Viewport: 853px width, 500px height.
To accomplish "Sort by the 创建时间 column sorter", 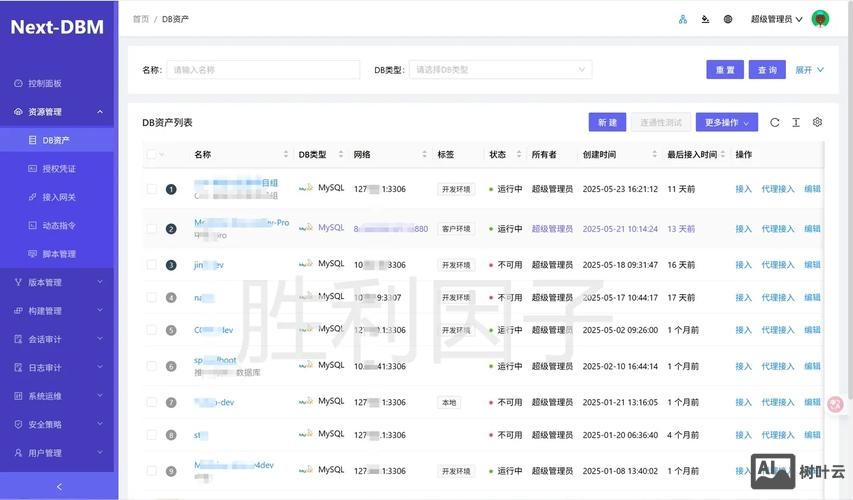I will point(654,155).
